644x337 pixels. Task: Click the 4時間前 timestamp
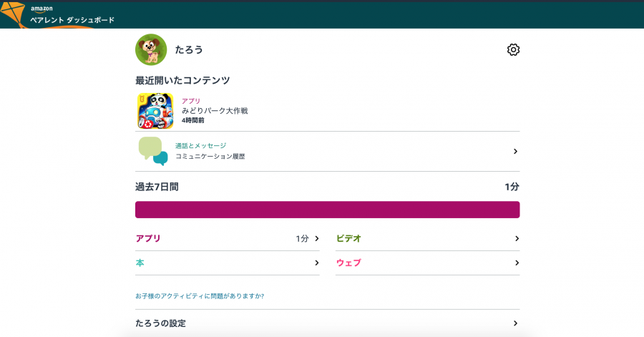click(192, 121)
